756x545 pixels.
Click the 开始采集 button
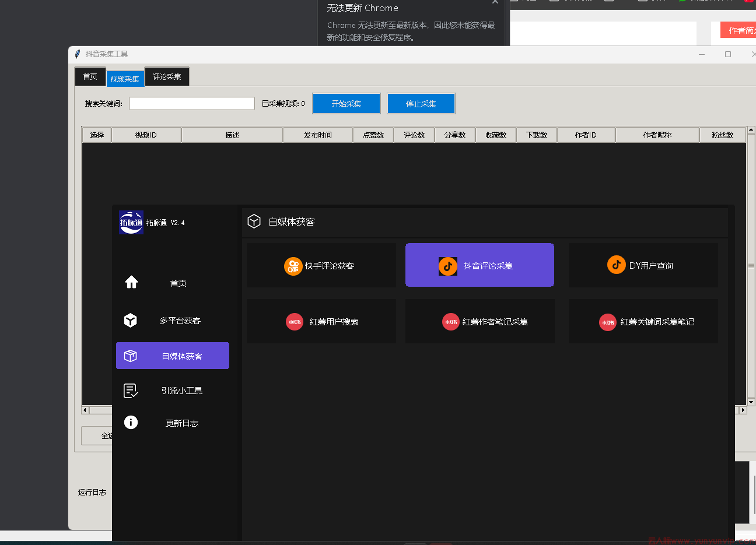(x=346, y=104)
